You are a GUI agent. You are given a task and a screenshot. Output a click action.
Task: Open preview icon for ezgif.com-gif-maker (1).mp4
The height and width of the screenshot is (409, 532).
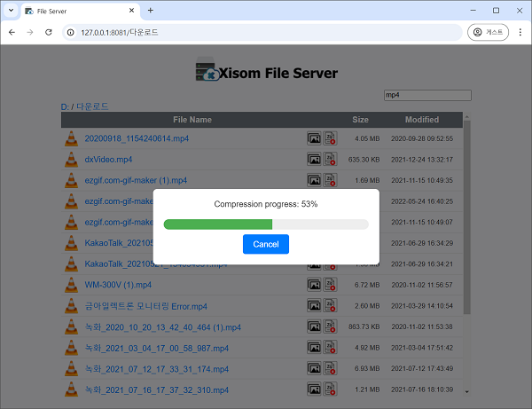click(314, 180)
